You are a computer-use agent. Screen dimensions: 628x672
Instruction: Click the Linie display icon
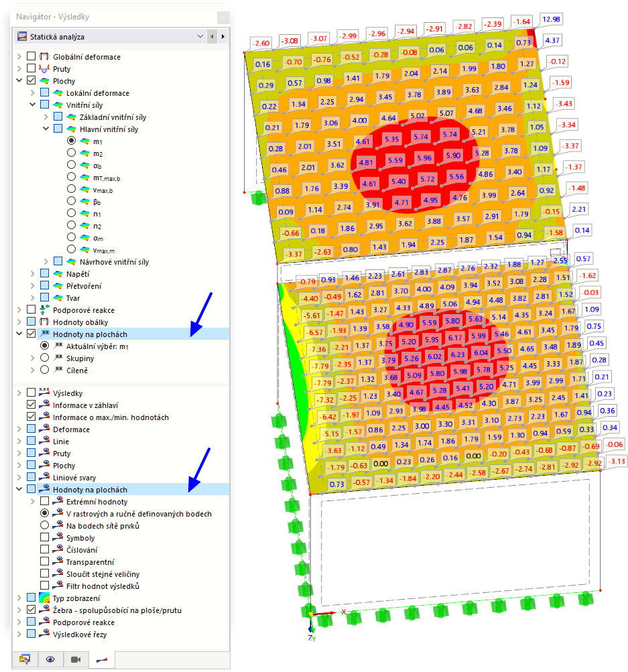pos(44,441)
